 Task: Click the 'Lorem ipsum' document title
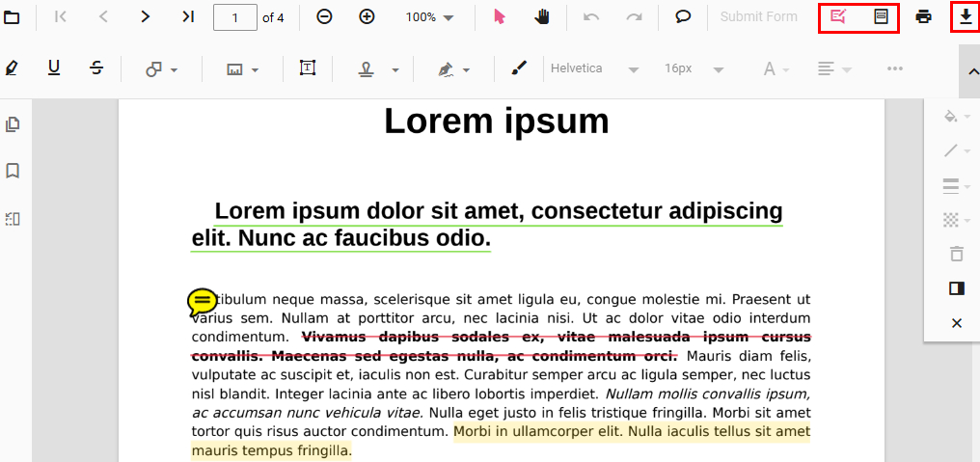click(496, 122)
